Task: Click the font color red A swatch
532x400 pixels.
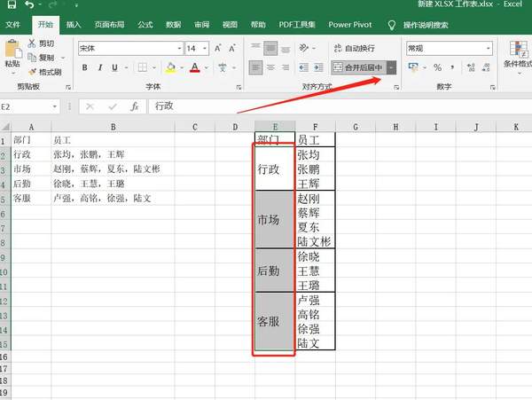Action: pos(194,67)
